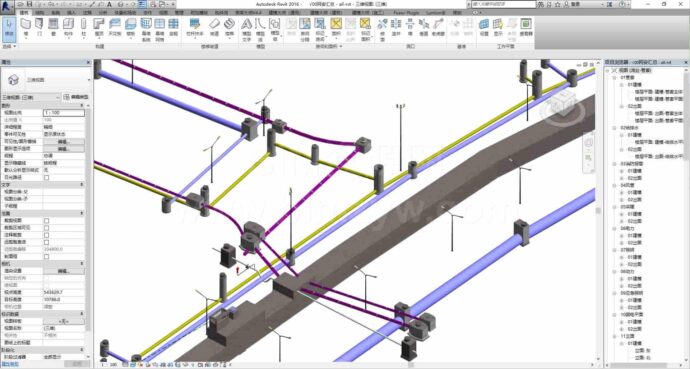Toggle the sun path checkbox
Viewport: 690px width, 369px height.
coord(46,177)
